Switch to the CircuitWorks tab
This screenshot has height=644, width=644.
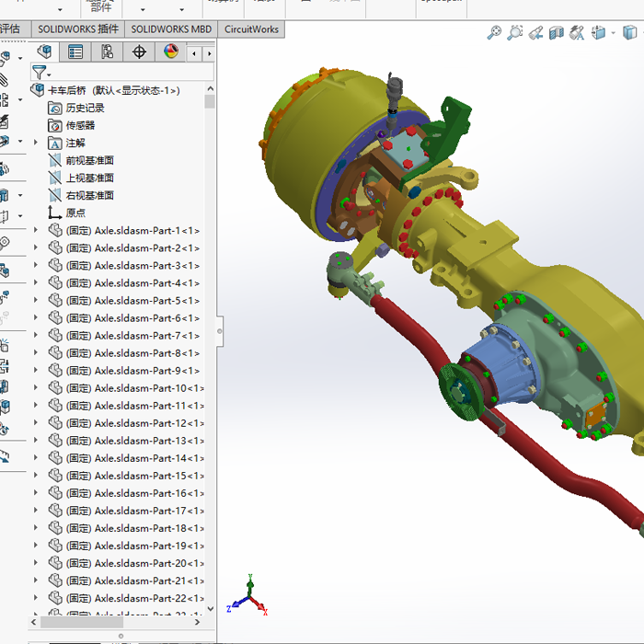(251, 29)
